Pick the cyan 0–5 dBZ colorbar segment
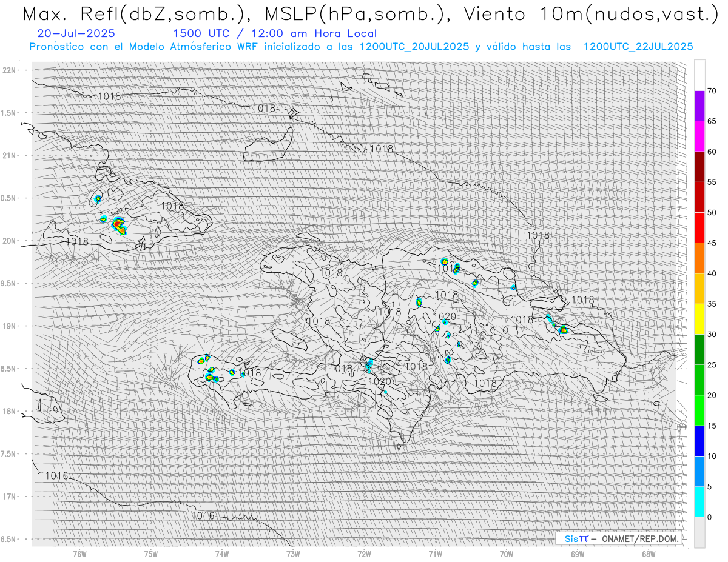 [x=699, y=501]
